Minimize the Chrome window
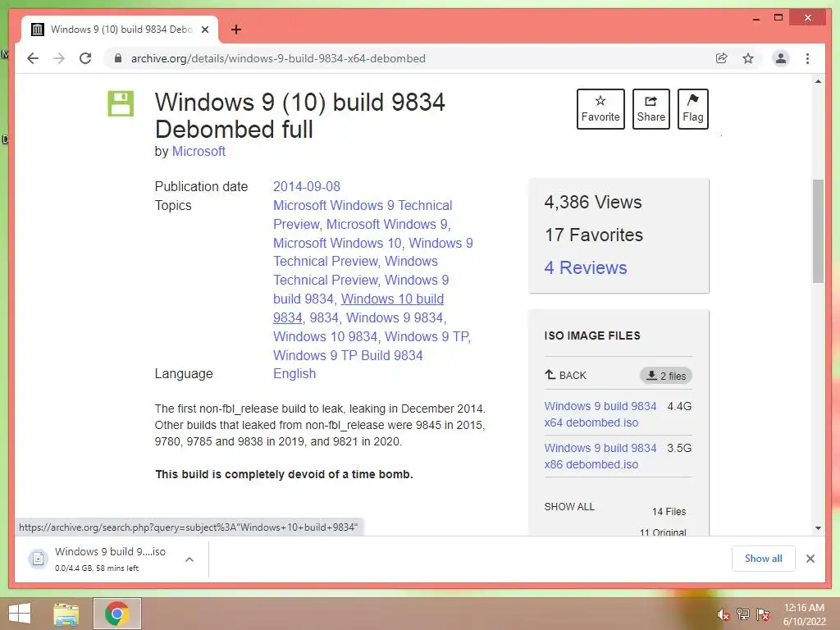 pyautogui.click(x=756, y=18)
